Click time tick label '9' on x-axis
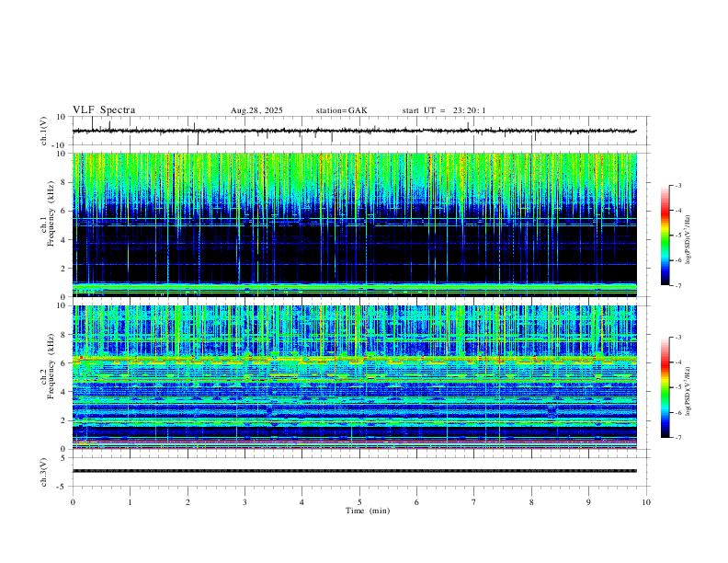The width and height of the screenshot is (728, 563). (588, 502)
